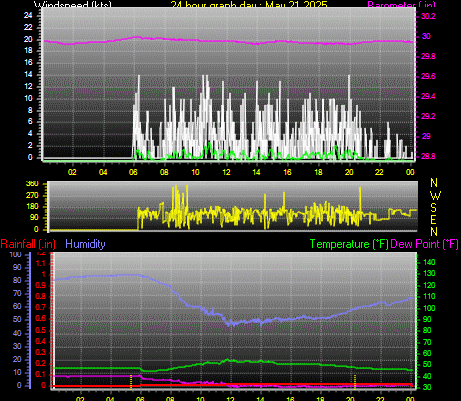Click the 12 hour tick on wind chart
Image resolution: width=461 pixels, height=401 pixels.
point(227,172)
